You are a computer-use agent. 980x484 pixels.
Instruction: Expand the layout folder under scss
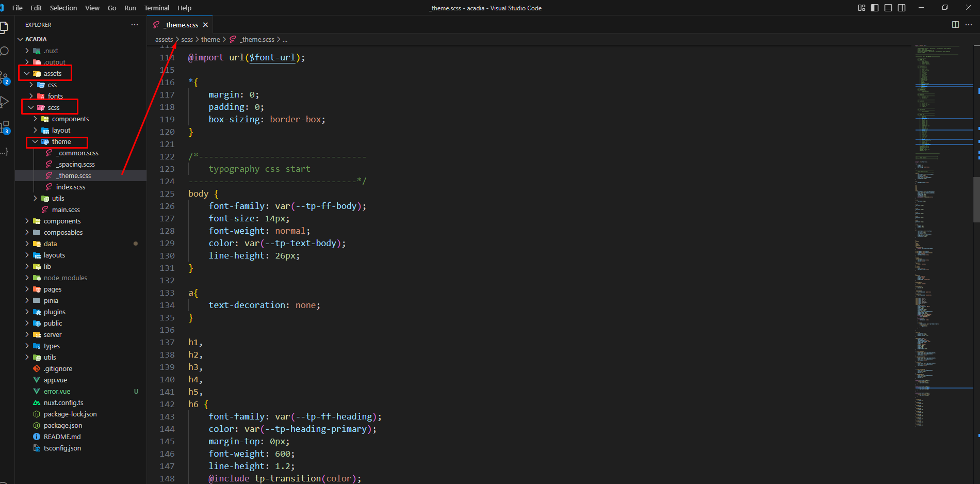coord(81,130)
